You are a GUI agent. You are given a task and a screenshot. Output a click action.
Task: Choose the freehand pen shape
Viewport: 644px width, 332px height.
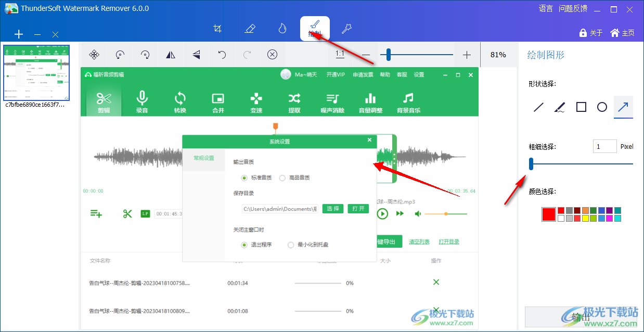[560, 107]
